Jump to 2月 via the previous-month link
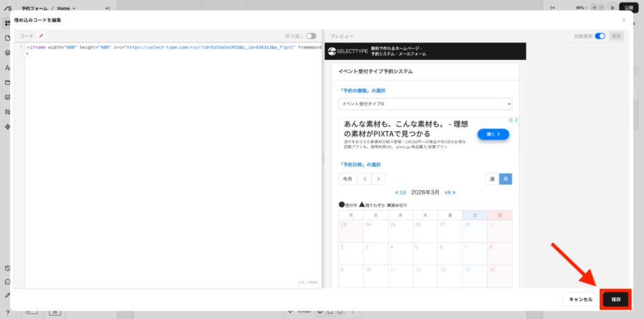 (401, 193)
